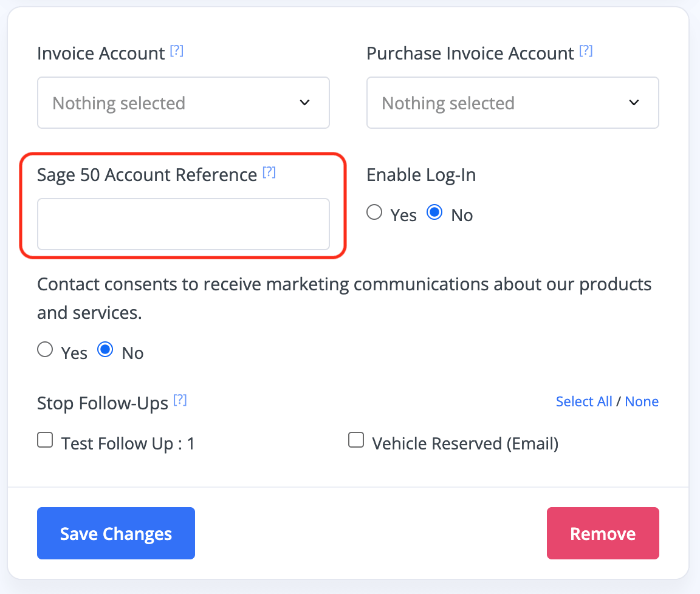Image resolution: width=700 pixels, height=594 pixels.
Task: Tick the Test Follow Up : 1 checkbox
Action: coord(46,440)
